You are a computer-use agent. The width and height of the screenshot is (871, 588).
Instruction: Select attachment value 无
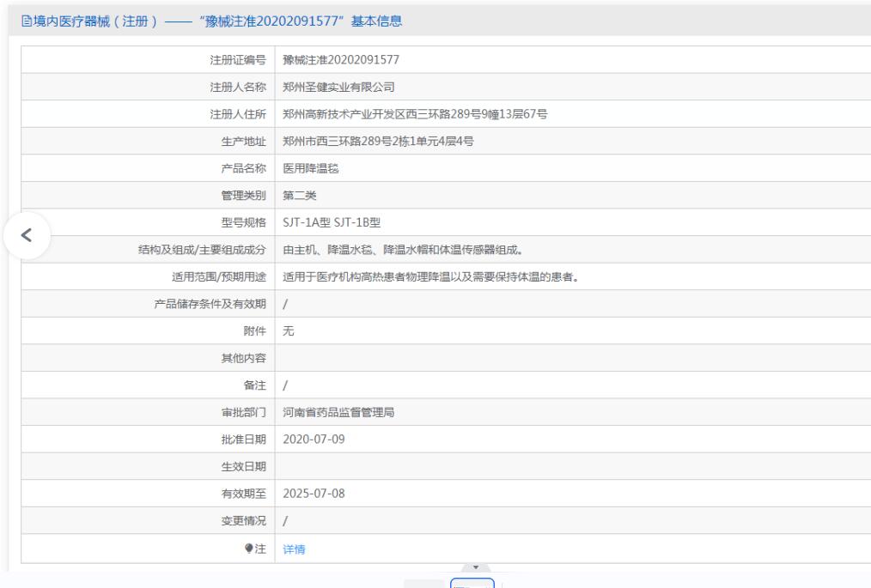point(289,331)
